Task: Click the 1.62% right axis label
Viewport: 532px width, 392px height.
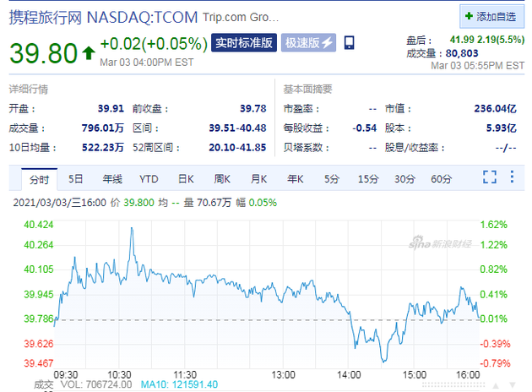Action: (494, 225)
